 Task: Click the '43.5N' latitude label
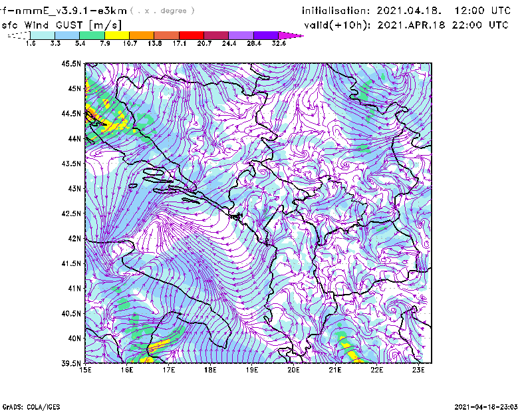click(71, 164)
